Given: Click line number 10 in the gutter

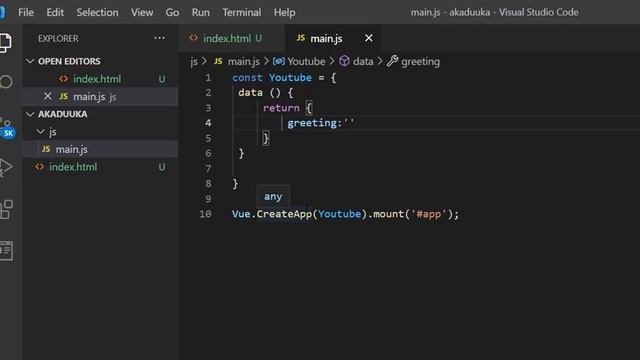Looking at the screenshot, I should tap(205, 213).
